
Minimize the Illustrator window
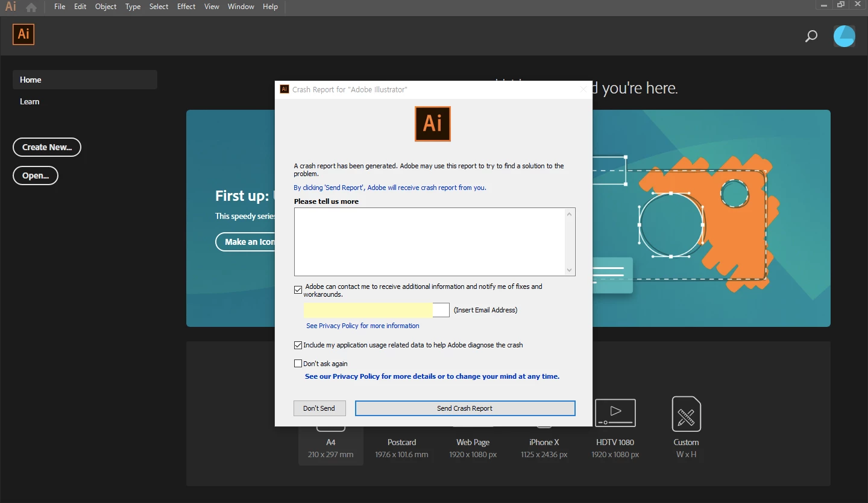point(824,5)
